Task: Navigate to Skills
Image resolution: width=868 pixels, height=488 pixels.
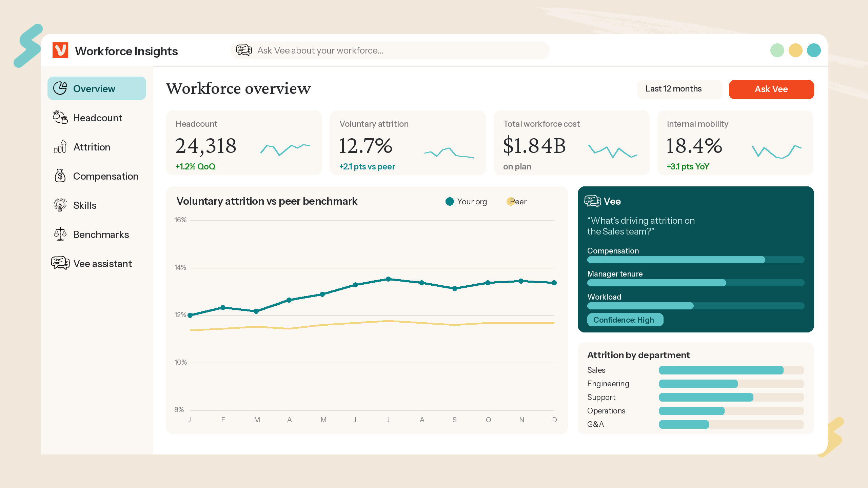Action: pyautogui.click(x=97, y=205)
